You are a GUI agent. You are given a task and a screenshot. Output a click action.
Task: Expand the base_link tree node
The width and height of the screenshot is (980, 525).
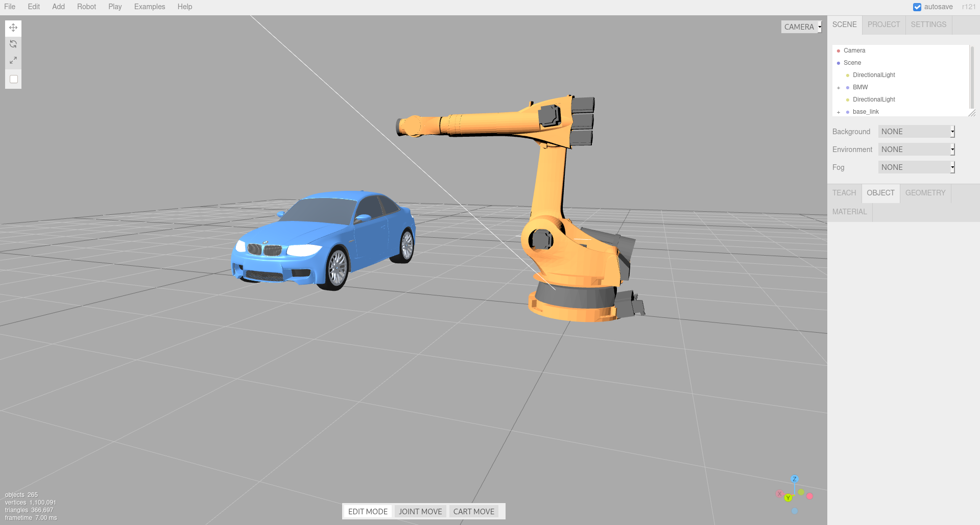(839, 112)
